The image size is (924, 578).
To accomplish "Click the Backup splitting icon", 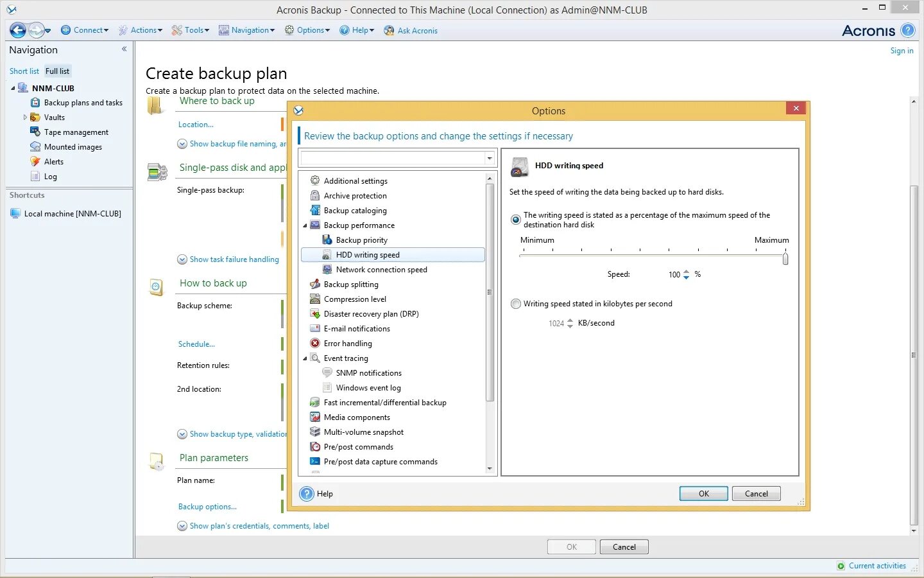I will click(x=315, y=284).
